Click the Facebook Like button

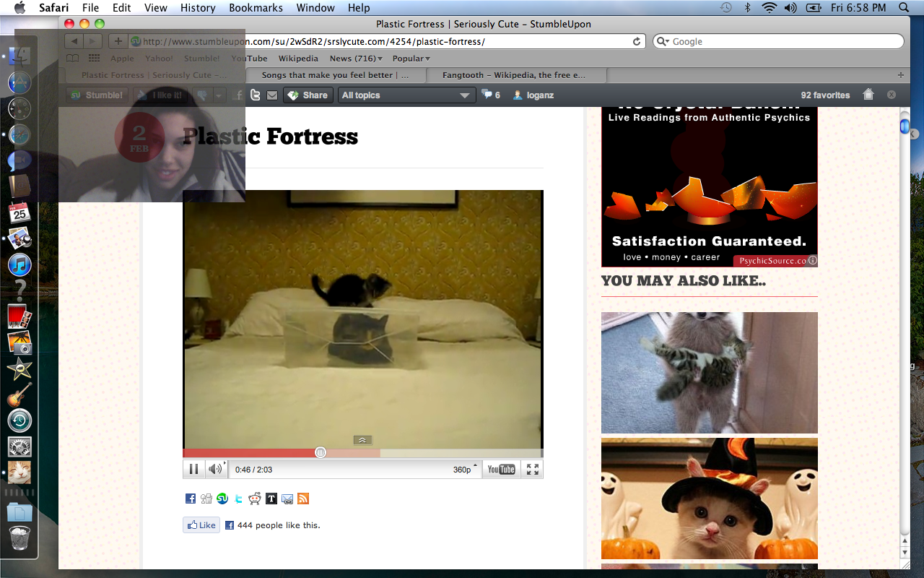coord(201,525)
